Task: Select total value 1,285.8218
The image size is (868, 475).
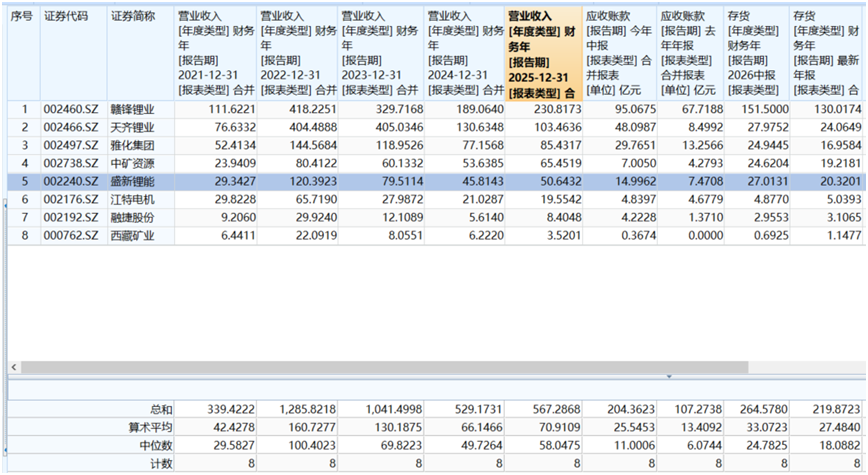Action: [297, 410]
